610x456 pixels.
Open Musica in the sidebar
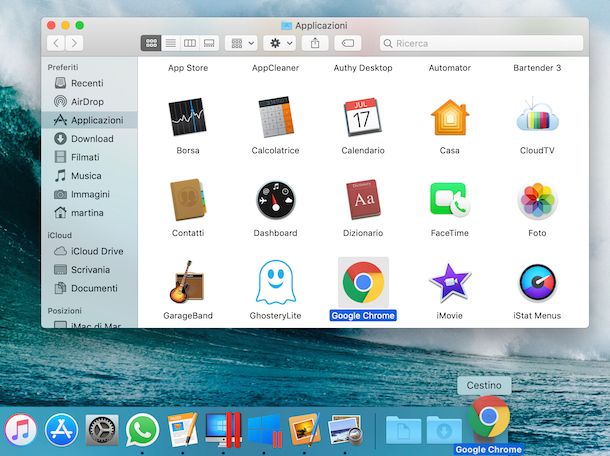point(89,175)
